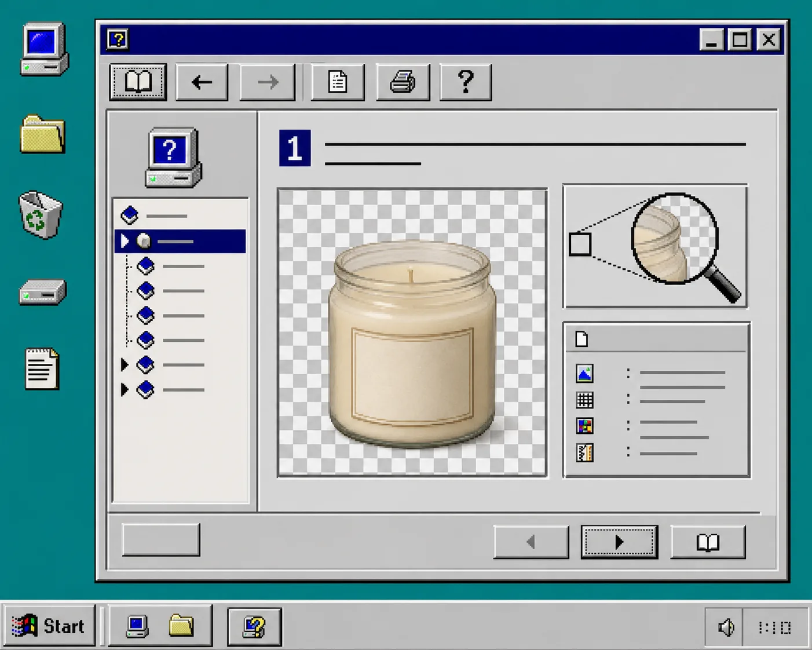The image size is (812, 650).
Task: Go to previous page with left triangle button
Action: [531, 542]
